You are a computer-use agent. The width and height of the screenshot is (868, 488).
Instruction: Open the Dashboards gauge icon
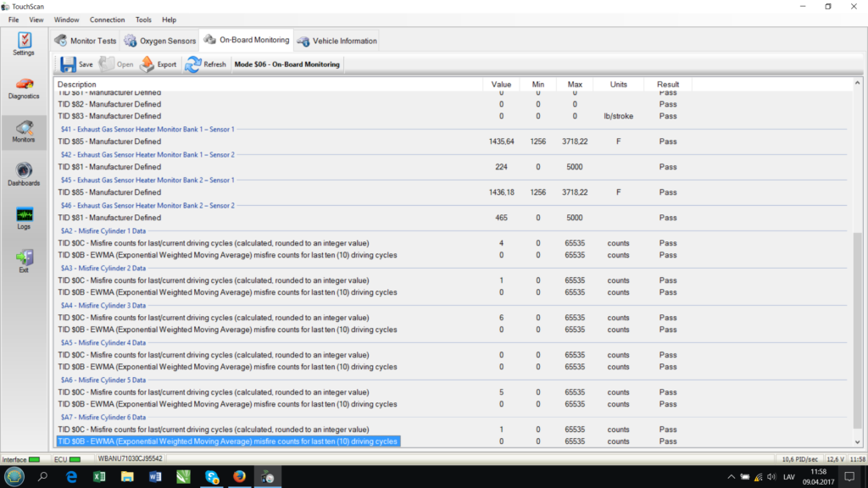click(24, 175)
